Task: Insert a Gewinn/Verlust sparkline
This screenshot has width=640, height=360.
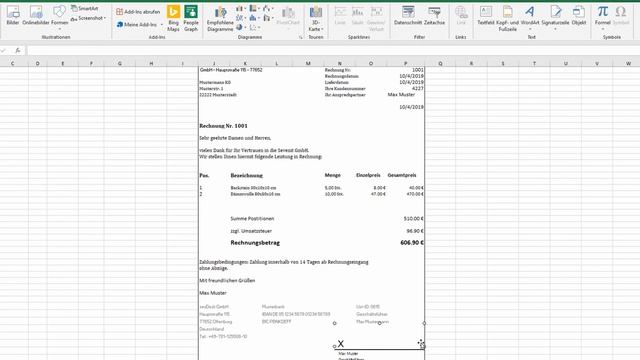Action: click(x=376, y=18)
